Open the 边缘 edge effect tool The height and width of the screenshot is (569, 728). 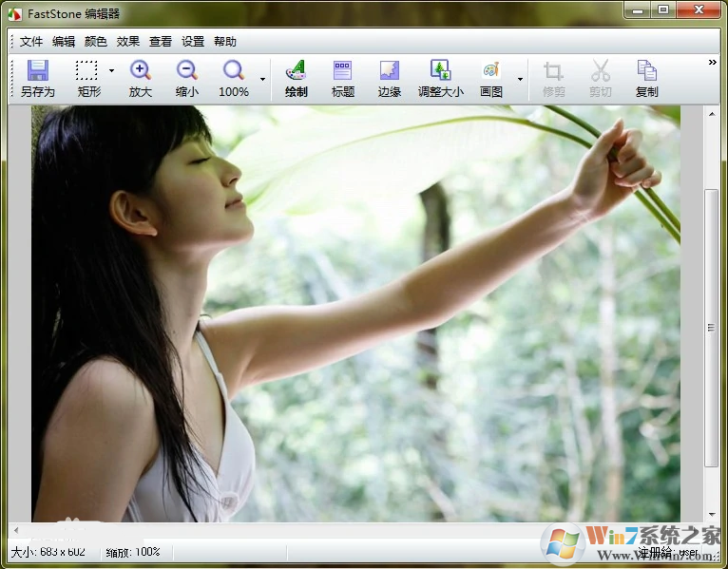coord(389,78)
